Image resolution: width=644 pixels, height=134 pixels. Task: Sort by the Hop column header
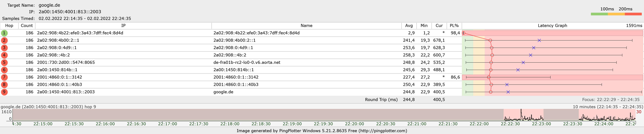[9, 26]
